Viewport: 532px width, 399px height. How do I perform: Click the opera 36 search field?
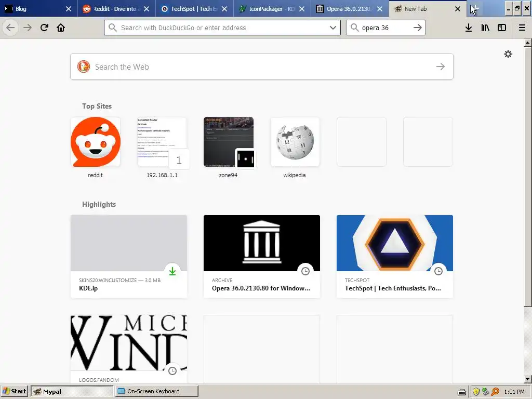pos(385,28)
